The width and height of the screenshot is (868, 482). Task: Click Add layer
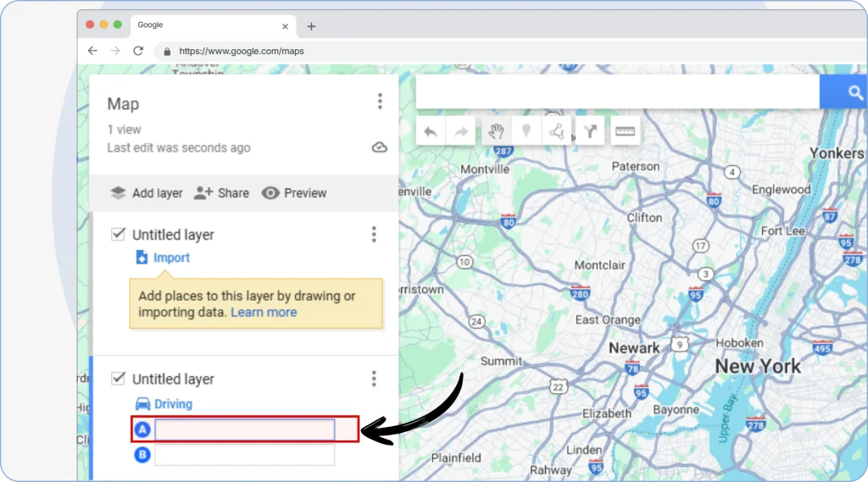point(146,193)
